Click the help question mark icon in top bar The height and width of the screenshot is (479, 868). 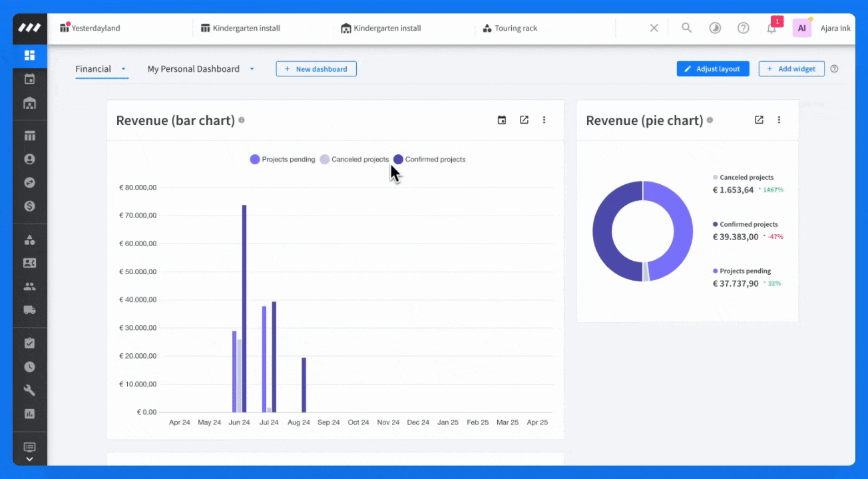744,28
